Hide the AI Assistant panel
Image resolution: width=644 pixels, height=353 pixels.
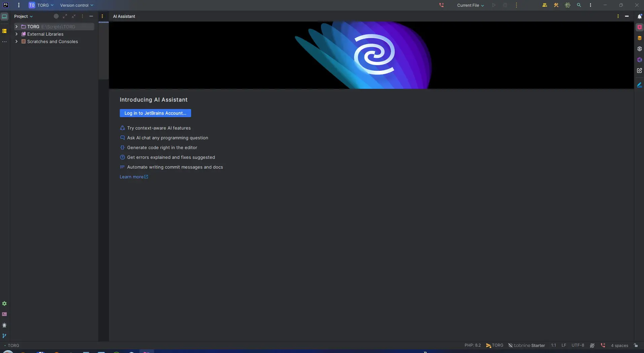point(627,16)
